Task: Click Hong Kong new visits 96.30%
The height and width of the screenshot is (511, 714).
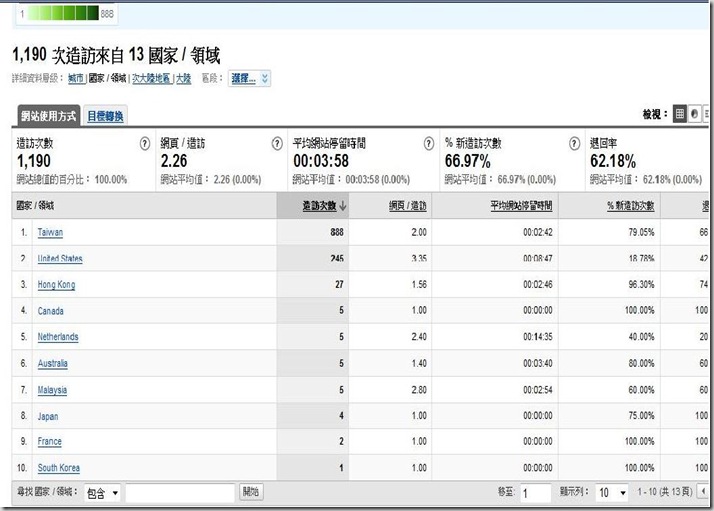Action: pos(641,285)
